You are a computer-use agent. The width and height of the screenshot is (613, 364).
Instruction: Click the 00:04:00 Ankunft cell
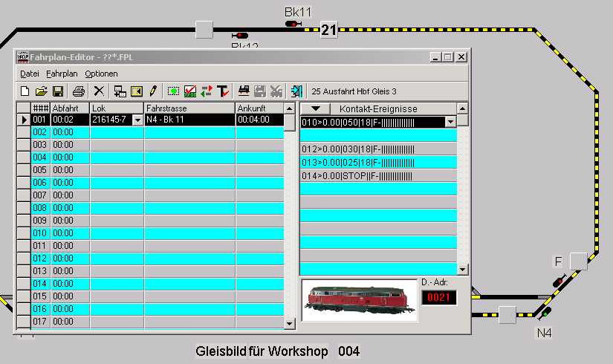pyautogui.click(x=259, y=120)
